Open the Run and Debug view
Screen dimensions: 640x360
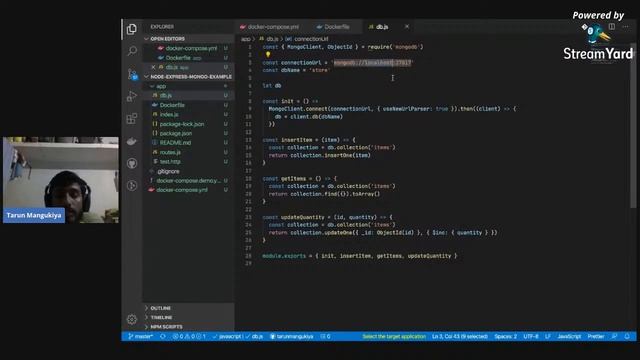tap(131, 96)
